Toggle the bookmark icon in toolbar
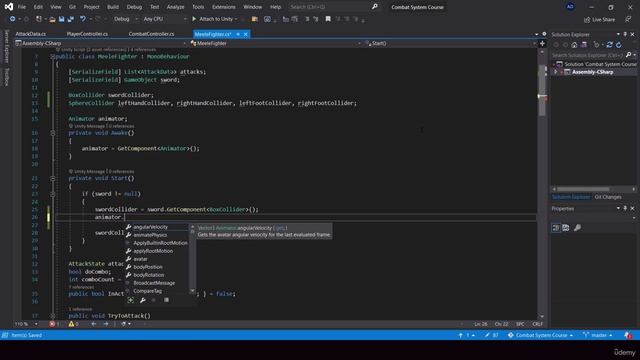The image size is (640, 360). 328,19
